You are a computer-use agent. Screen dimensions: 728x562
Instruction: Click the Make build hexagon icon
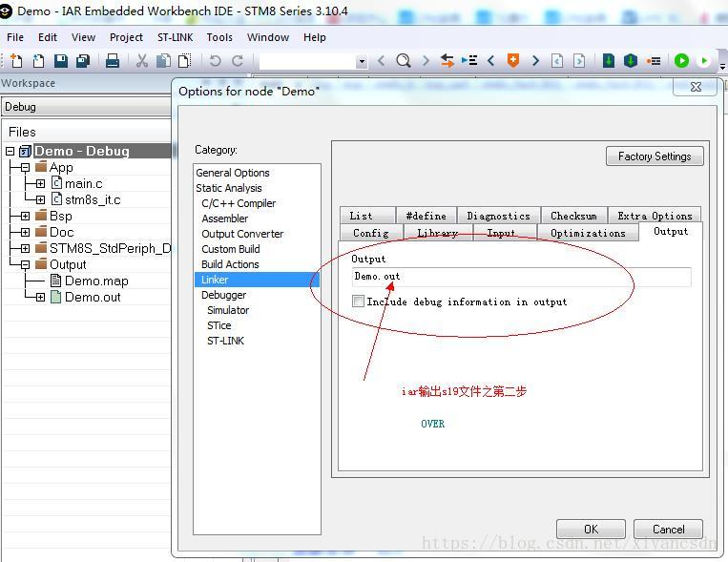click(x=631, y=61)
